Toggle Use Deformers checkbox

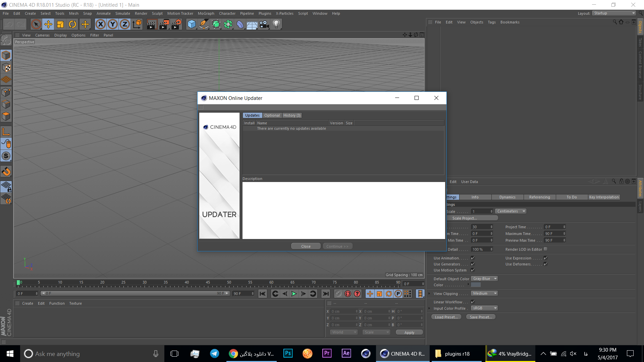click(545, 264)
